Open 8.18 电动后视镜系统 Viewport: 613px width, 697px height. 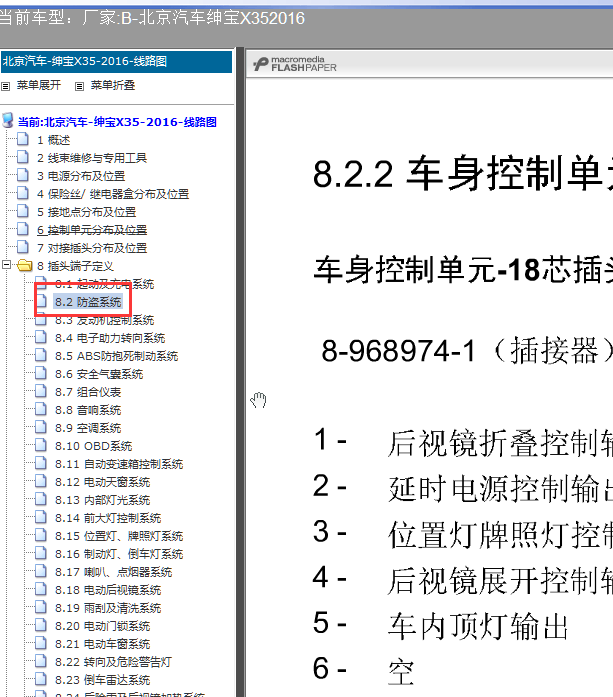108,590
